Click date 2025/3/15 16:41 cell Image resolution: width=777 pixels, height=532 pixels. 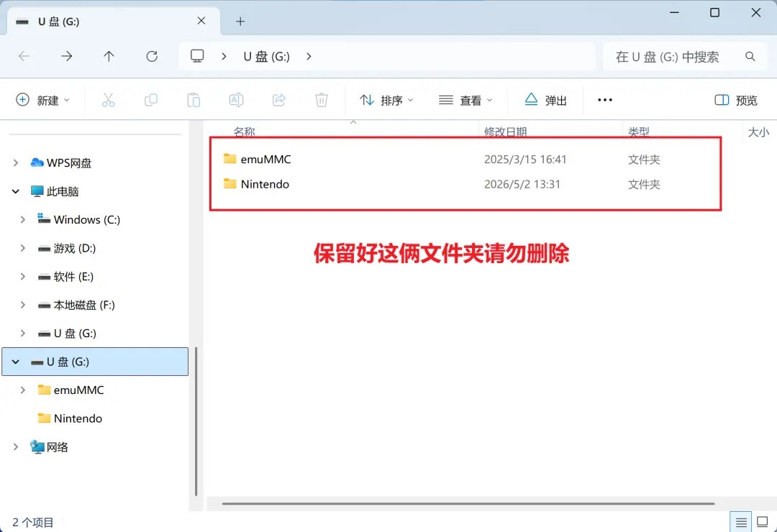525,159
